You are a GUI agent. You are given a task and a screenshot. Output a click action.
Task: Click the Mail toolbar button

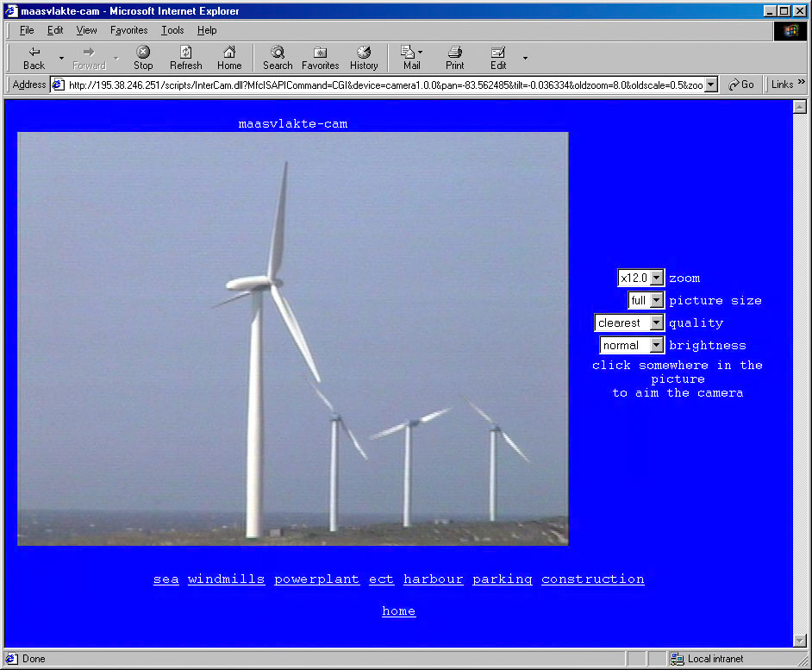[x=412, y=58]
